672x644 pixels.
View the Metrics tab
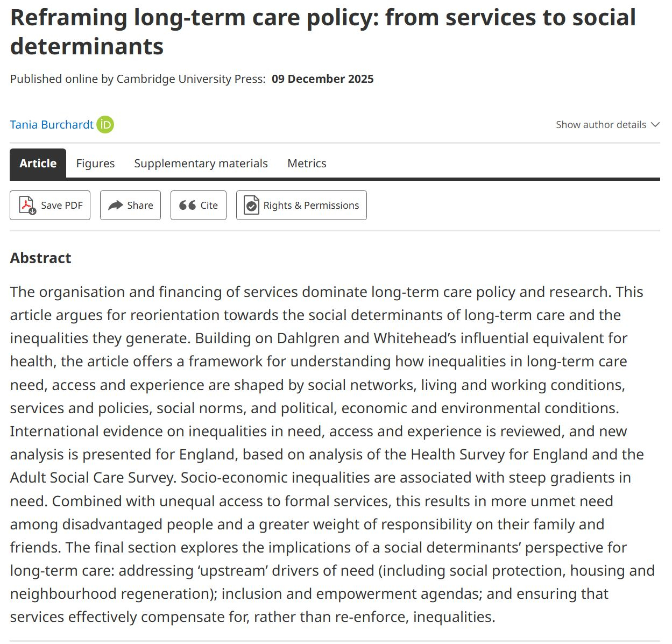[x=307, y=164]
